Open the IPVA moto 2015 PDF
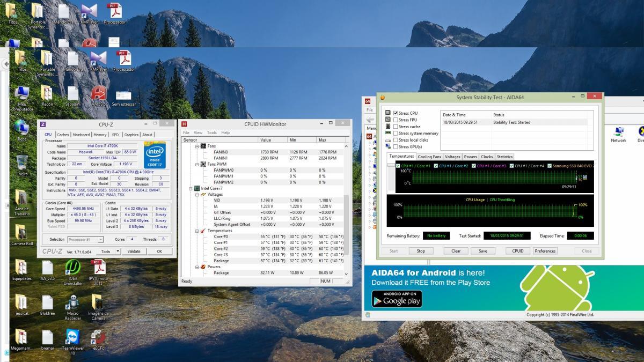Image resolution: width=644 pixels, height=362 pixels. point(98,267)
